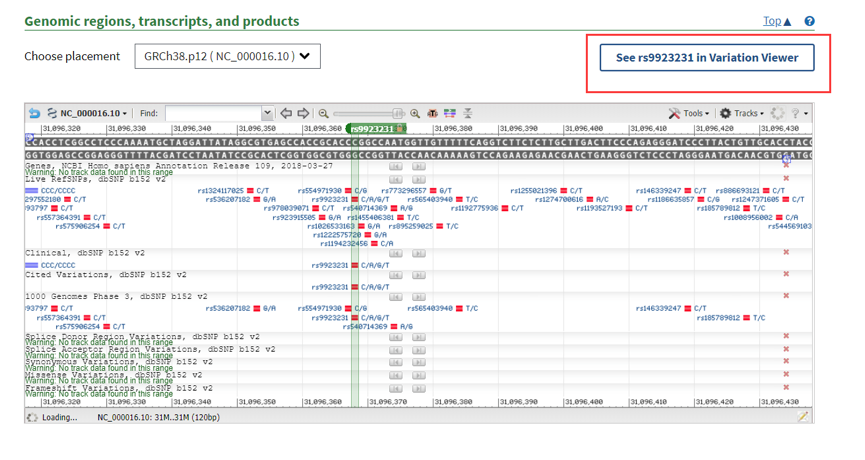This screenshot has height=460, width=865.
Task: Select rs1194232456 C/A variant
Action: click(x=356, y=243)
